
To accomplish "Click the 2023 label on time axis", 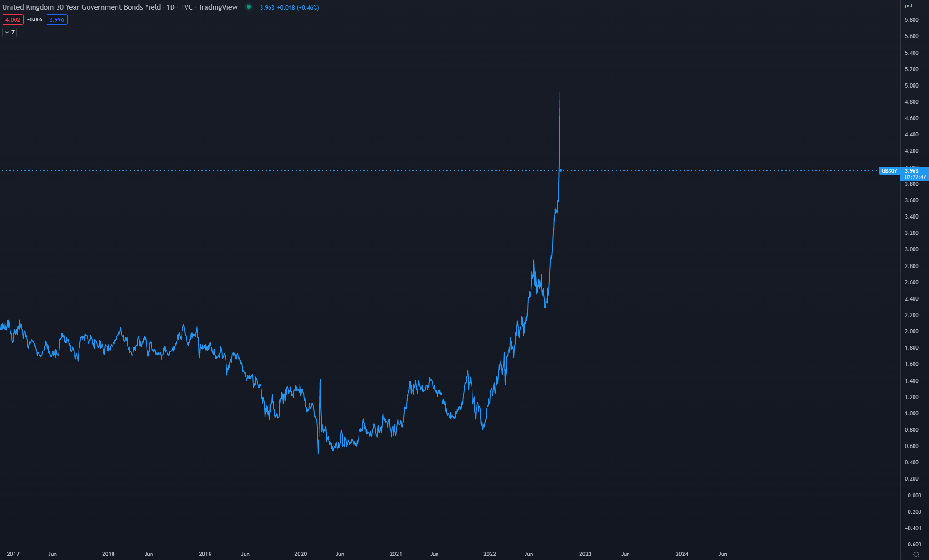I will pyautogui.click(x=585, y=554).
